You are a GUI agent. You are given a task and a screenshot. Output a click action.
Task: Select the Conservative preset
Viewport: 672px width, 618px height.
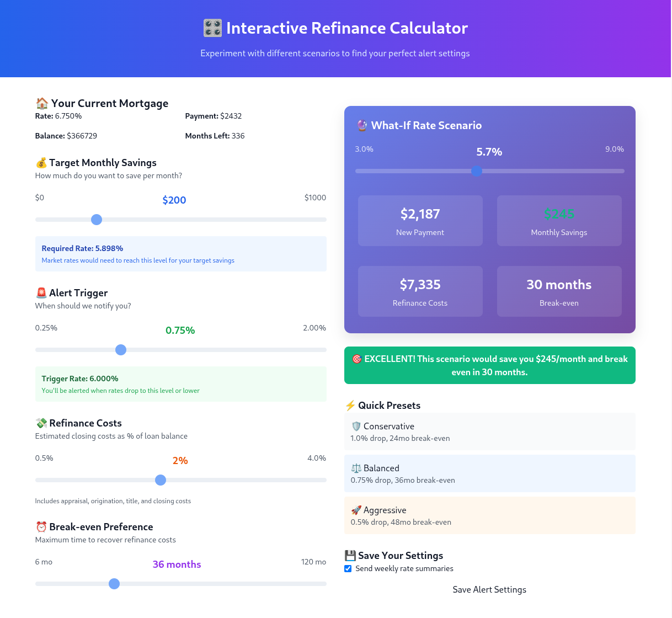(490, 431)
